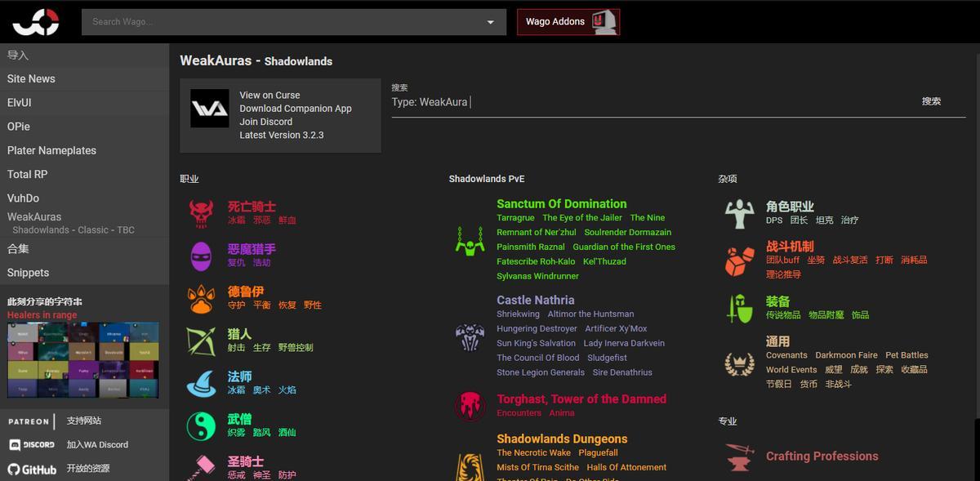
Task: Click View on Curse link
Action: pyautogui.click(x=269, y=96)
